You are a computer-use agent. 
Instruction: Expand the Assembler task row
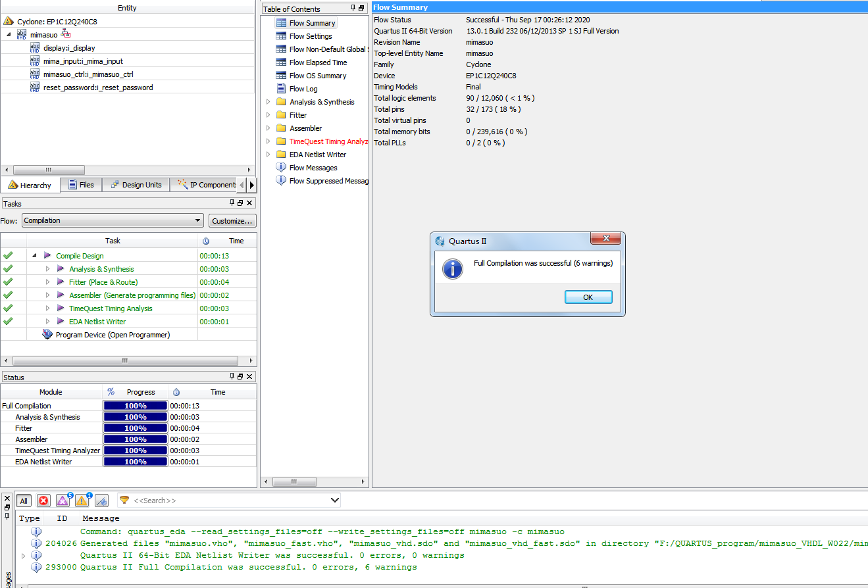47,295
